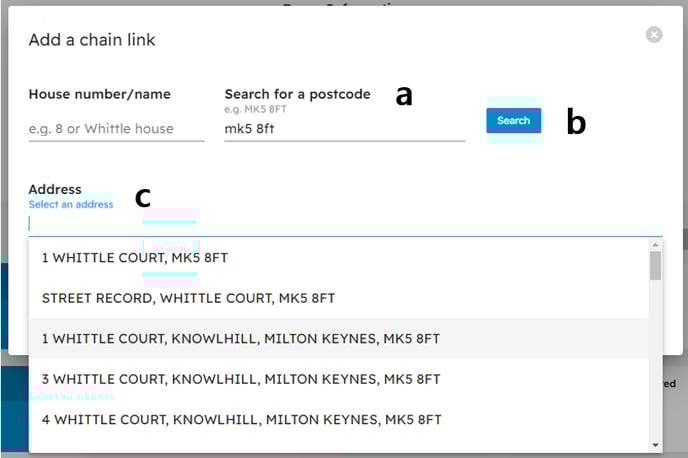Screen dimensions: 688x458
Task: Choose 4 Whittle Court, Knowlhill address
Action: pos(338,419)
